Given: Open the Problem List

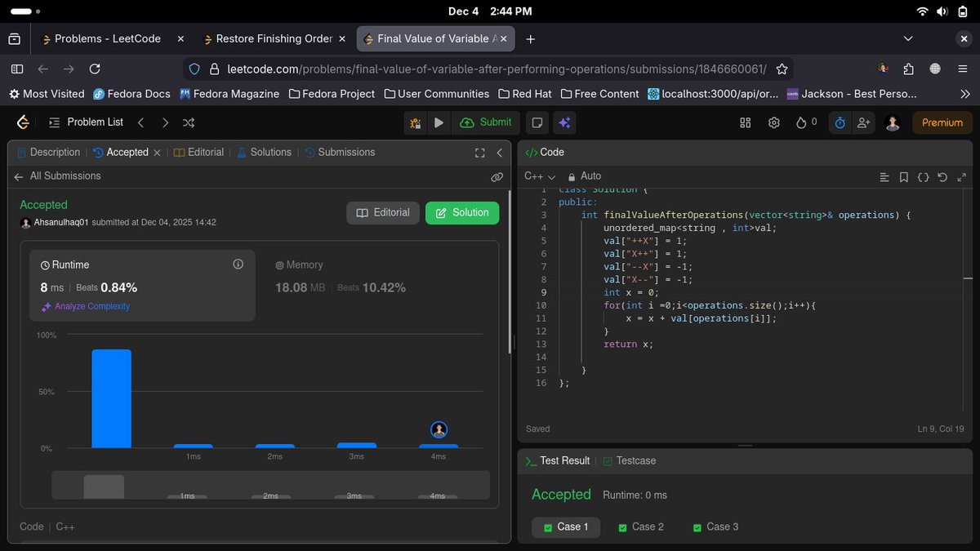Looking at the screenshot, I should pos(86,122).
